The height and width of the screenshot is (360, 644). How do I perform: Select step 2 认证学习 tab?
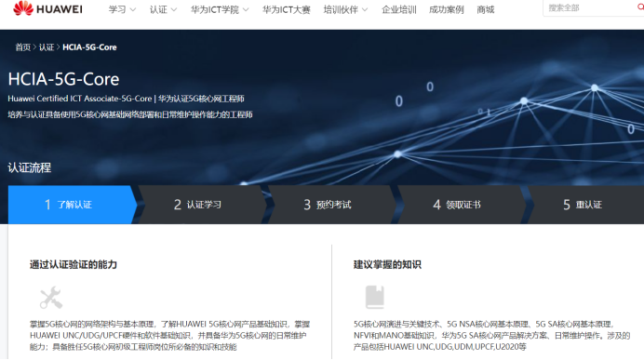tap(202, 205)
